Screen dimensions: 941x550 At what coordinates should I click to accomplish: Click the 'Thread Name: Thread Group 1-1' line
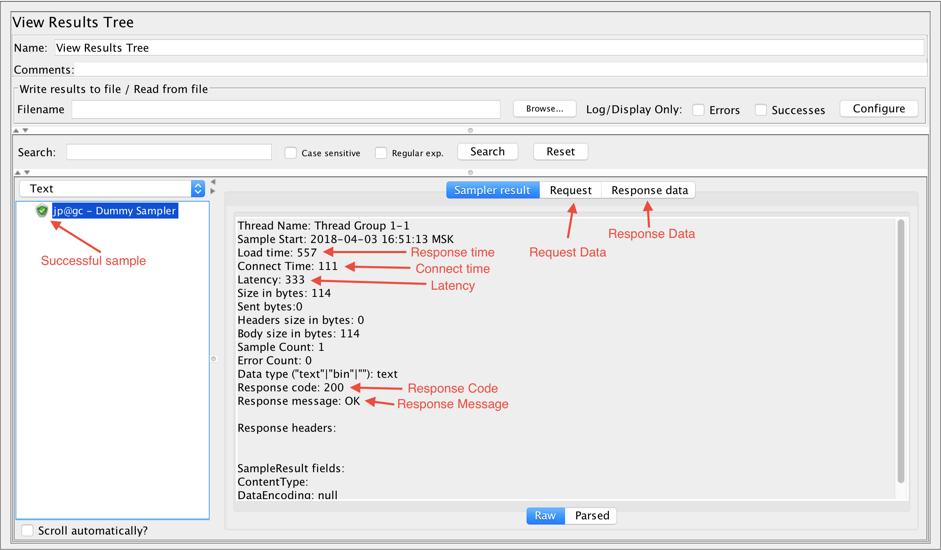click(x=323, y=226)
